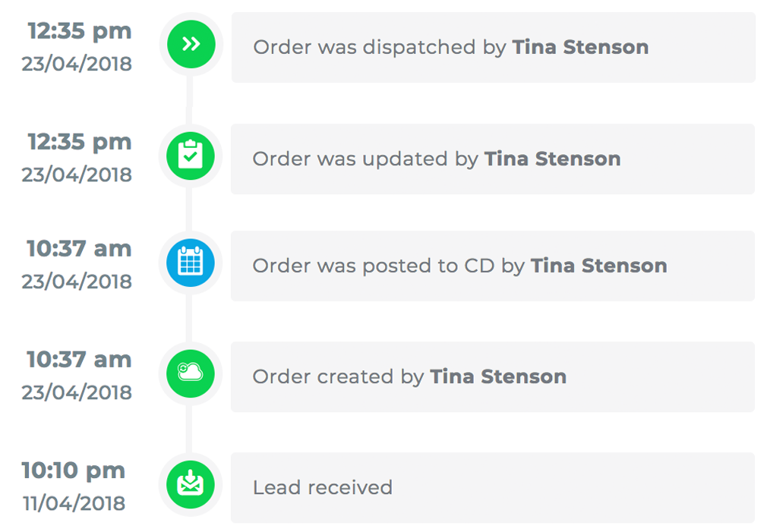Click the second 12:35 pm timestamp
The image size is (767, 532).
pos(79,142)
